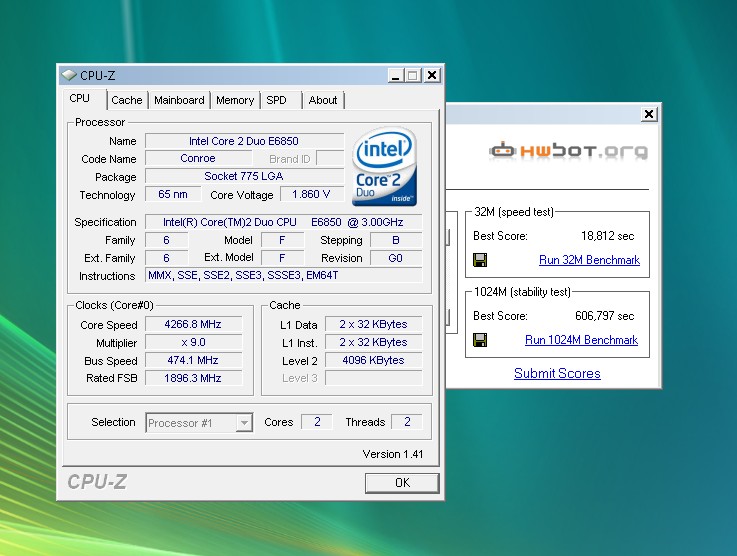Click the Family value 6
This screenshot has height=556, width=737.
point(166,240)
